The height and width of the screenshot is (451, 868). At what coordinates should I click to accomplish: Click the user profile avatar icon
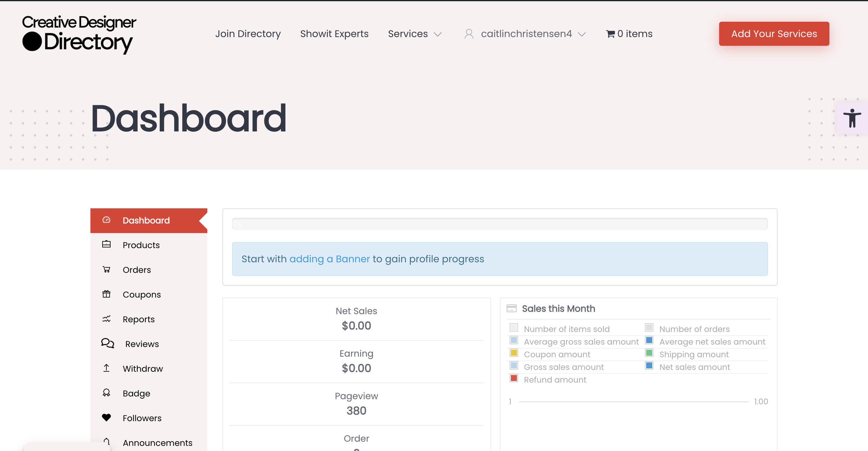pos(469,34)
